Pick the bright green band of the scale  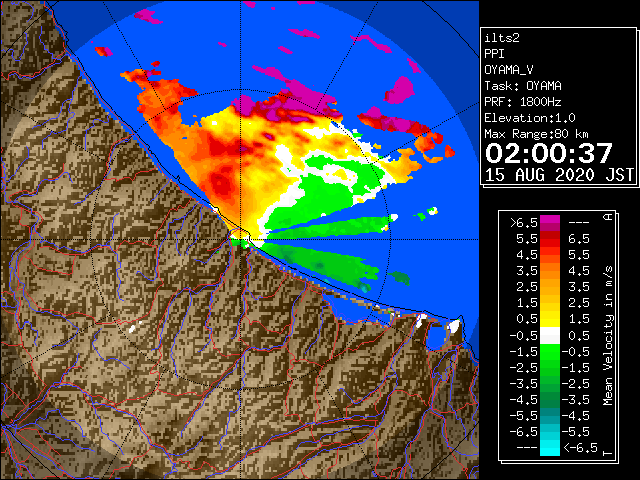tap(550, 352)
